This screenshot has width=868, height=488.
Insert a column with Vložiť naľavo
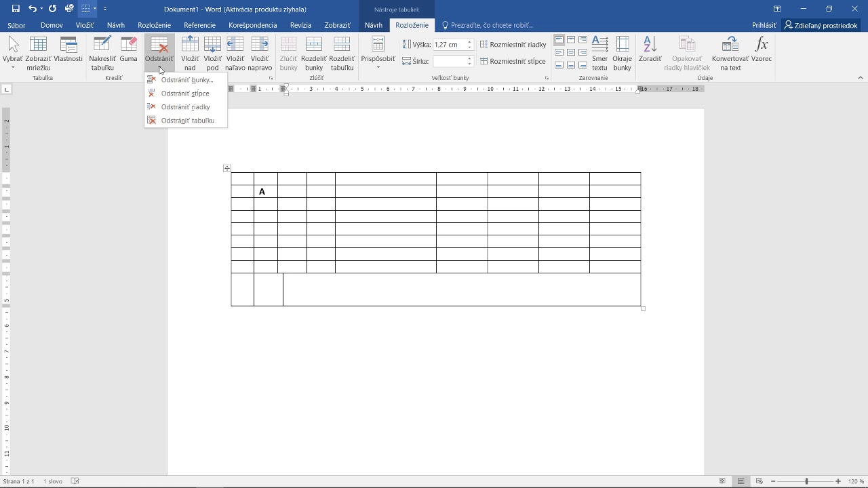[235, 54]
